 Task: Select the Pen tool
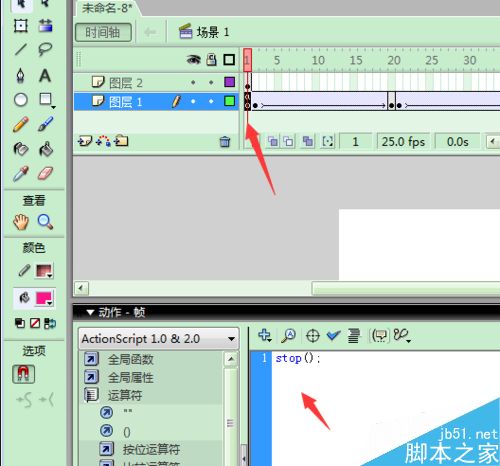(21, 75)
